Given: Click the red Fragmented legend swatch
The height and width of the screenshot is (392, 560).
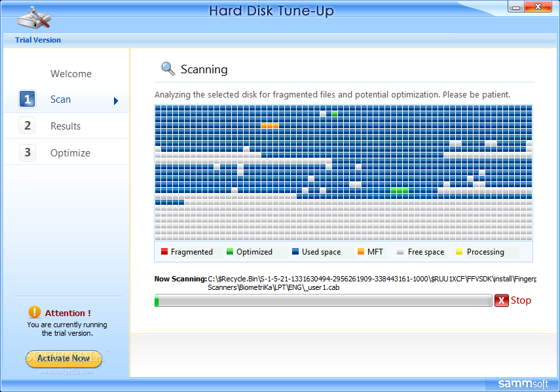Looking at the screenshot, I should click(x=164, y=251).
